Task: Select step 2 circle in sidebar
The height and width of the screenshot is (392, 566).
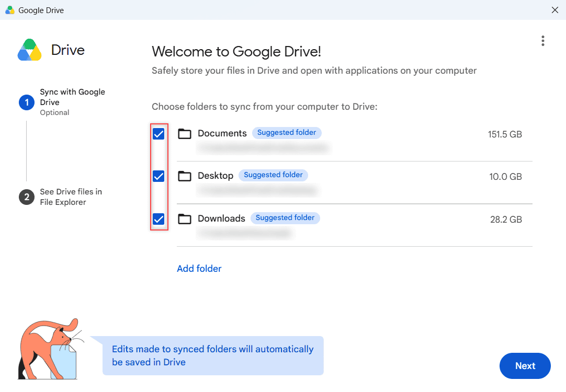Action: pyautogui.click(x=27, y=197)
